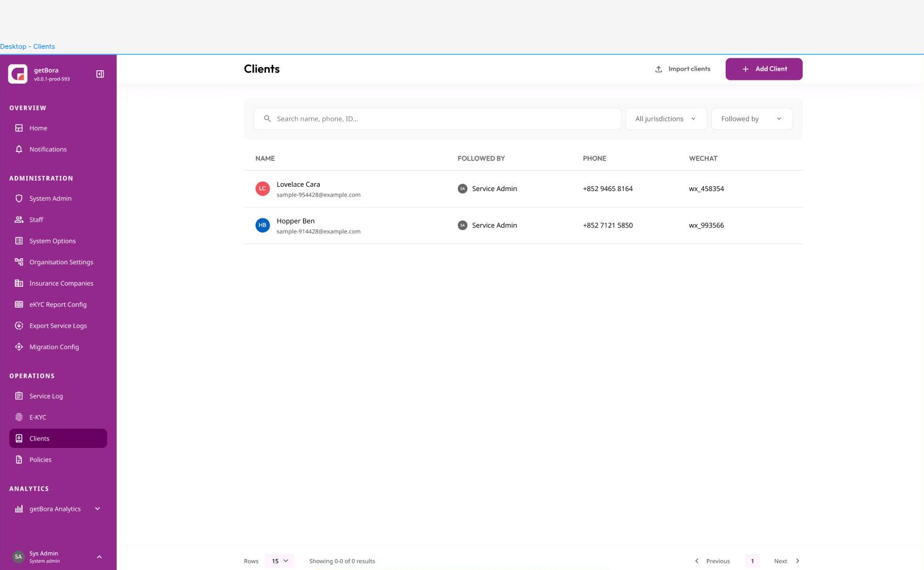Click the FOLLOWED BY column header
Image resolution: width=924 pixels, height=570 pixels.
481,158
